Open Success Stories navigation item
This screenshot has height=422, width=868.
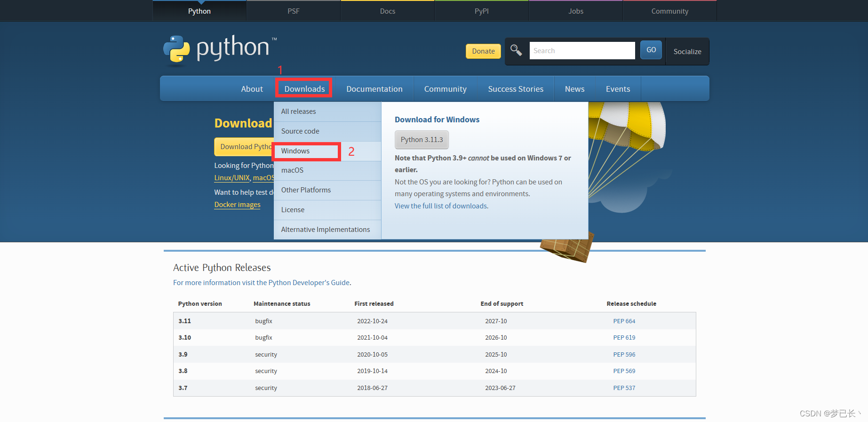tap(516, 89)
